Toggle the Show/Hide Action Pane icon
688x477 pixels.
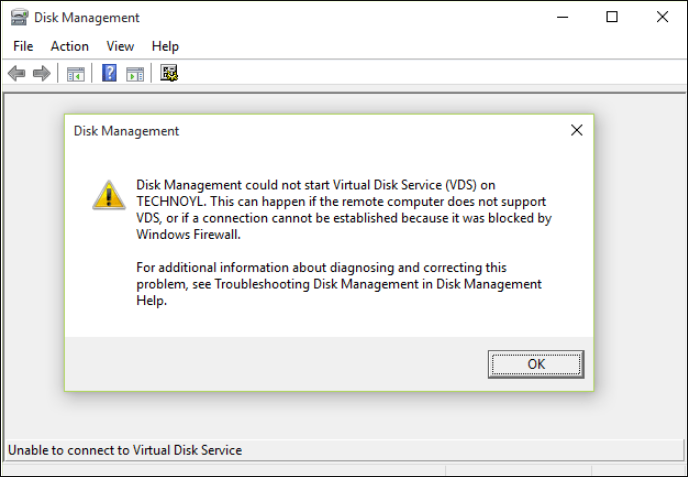point(136,73)
